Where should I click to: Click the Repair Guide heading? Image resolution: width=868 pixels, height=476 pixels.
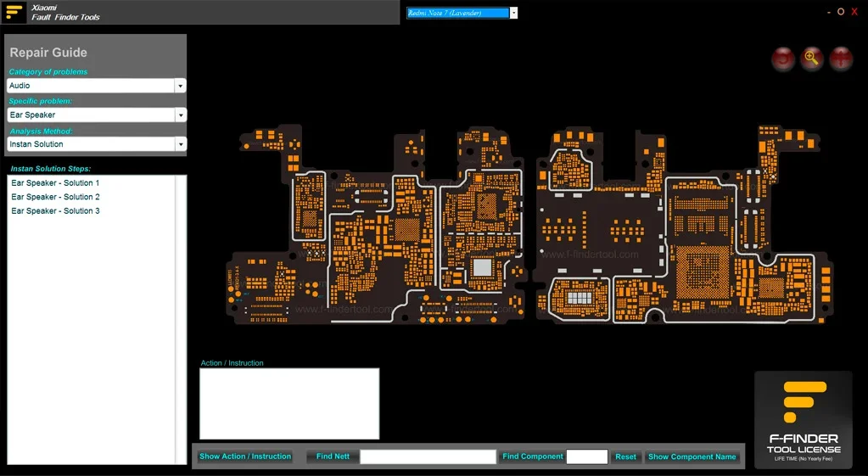pyautogui.click(x=48, y=53)
